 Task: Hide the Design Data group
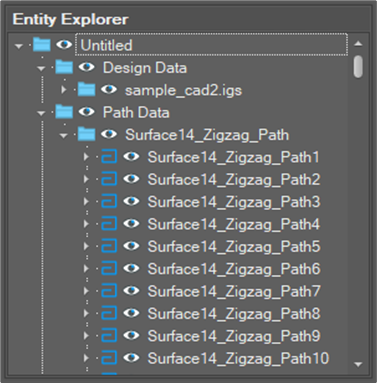pyautogui.click(x=86, y=67)
